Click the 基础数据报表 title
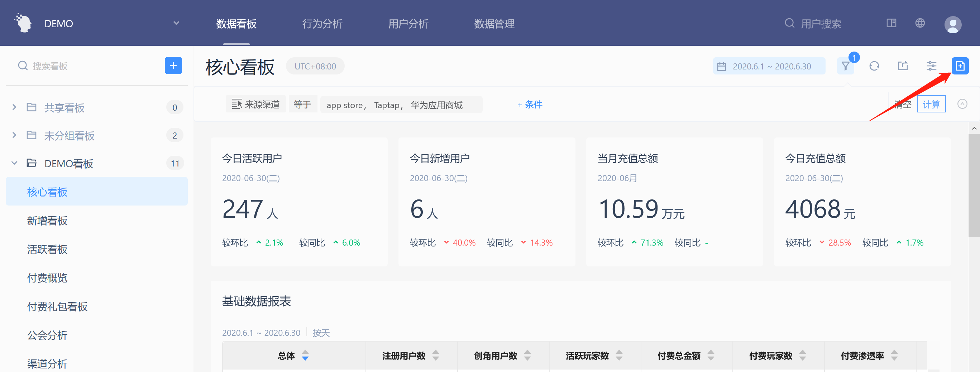 pos(257,301)
